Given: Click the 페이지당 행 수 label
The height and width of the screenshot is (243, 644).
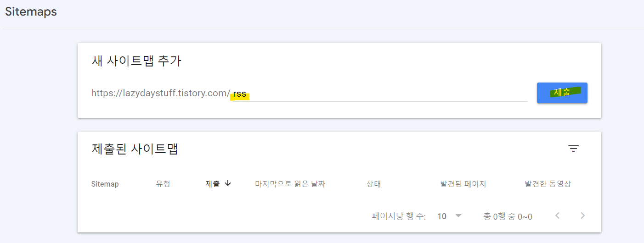Looking at the screenshot, I should [399, 216].
